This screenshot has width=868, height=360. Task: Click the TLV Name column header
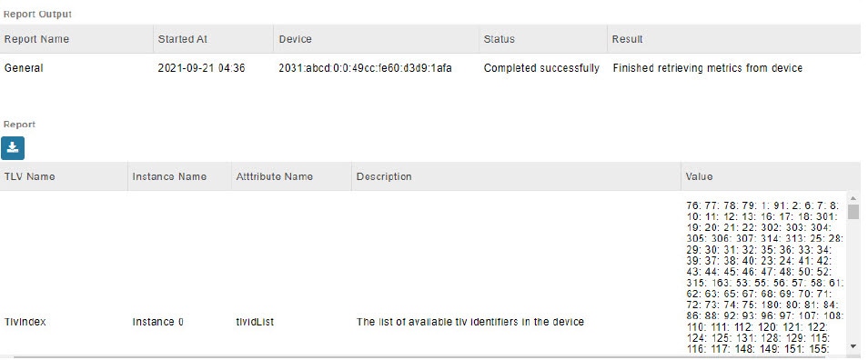click(x=29, y=176)
